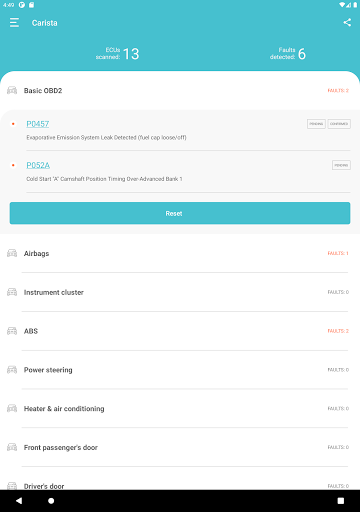Expand the Airbags ECU row
360x512 pixels.
click(180, 253)
